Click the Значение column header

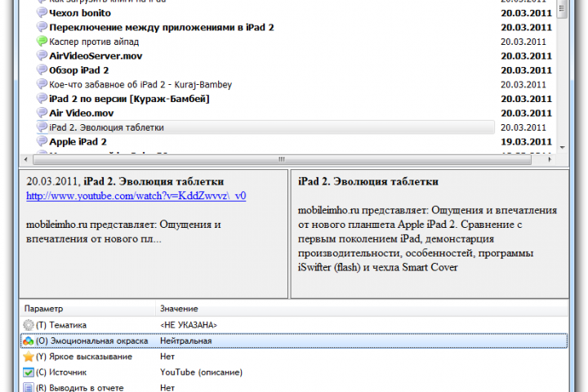coord(362,309)
